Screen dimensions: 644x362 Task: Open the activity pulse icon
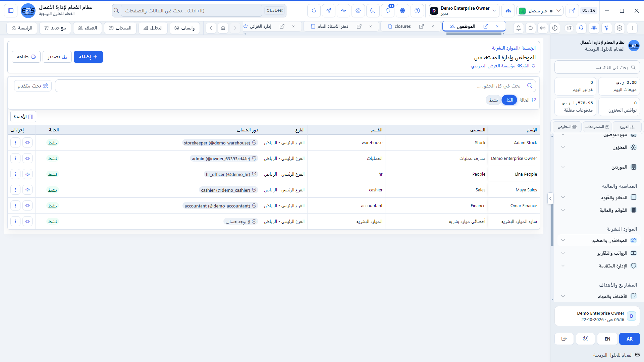click(x=343, y=11)
